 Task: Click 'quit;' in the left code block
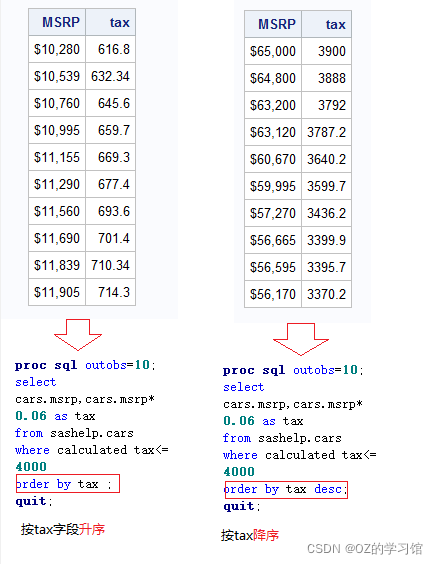(x=34, y=501)
